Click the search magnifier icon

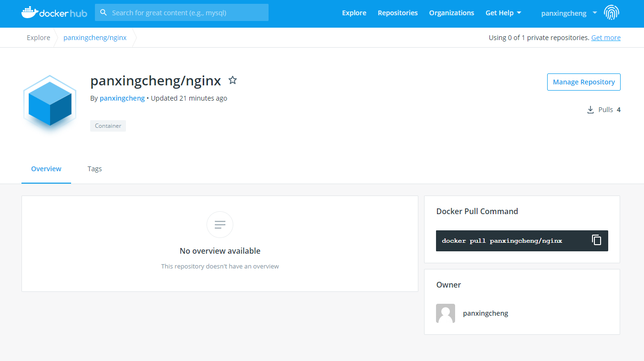pyautogui.click(x=104, y=13)
